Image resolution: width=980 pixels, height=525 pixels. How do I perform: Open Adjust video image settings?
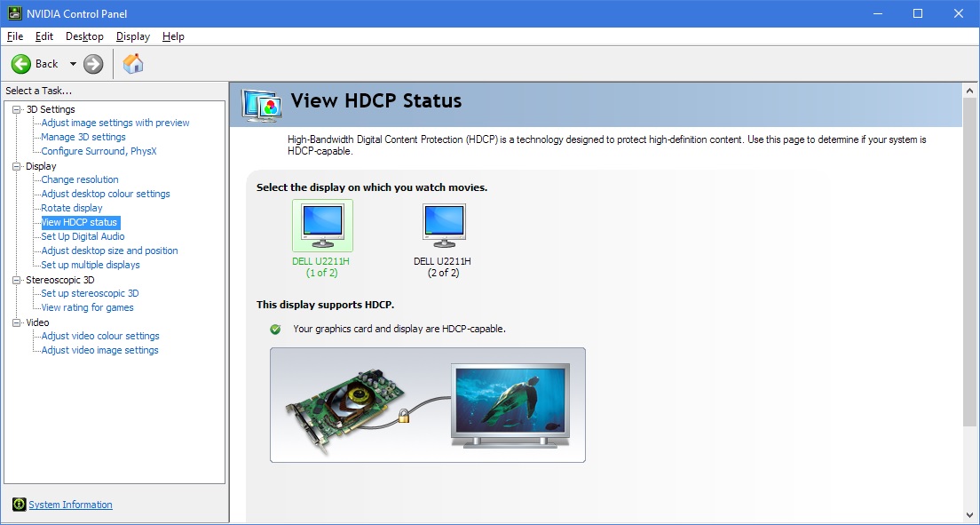(x=100, y=350)
